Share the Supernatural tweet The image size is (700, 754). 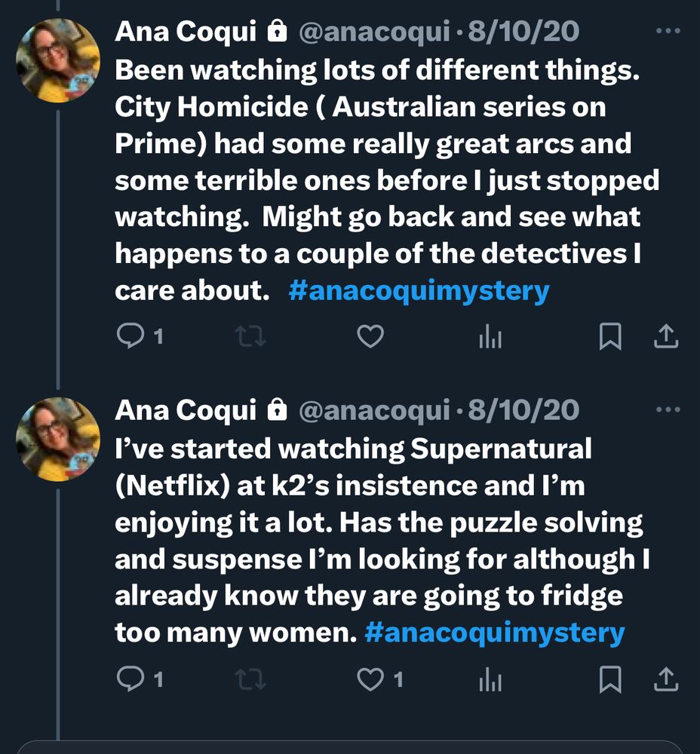pos(665,680)
